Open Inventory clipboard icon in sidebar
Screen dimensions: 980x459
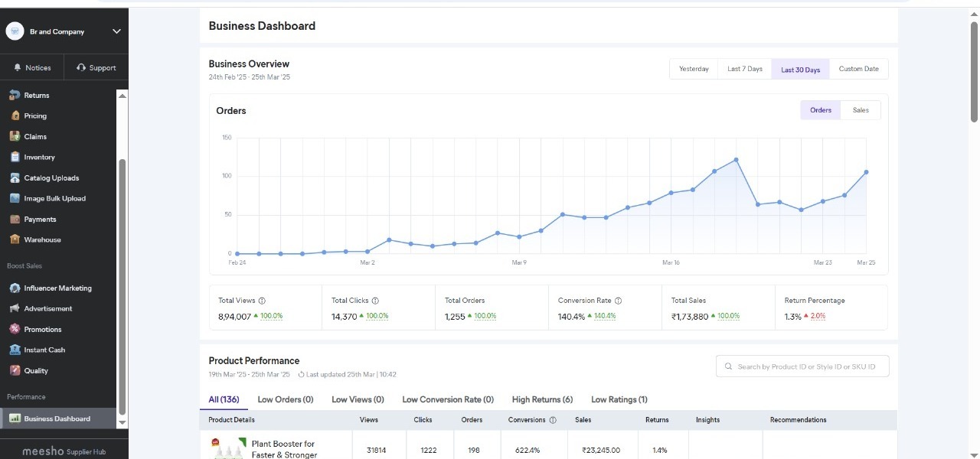click(15, 157)
